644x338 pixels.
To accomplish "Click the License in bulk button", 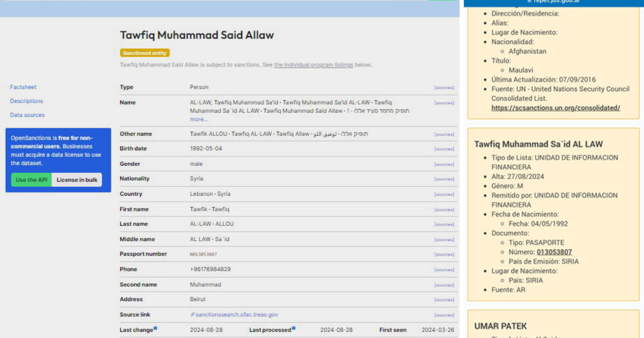I will pyautogui.click(x=77, y=180).
